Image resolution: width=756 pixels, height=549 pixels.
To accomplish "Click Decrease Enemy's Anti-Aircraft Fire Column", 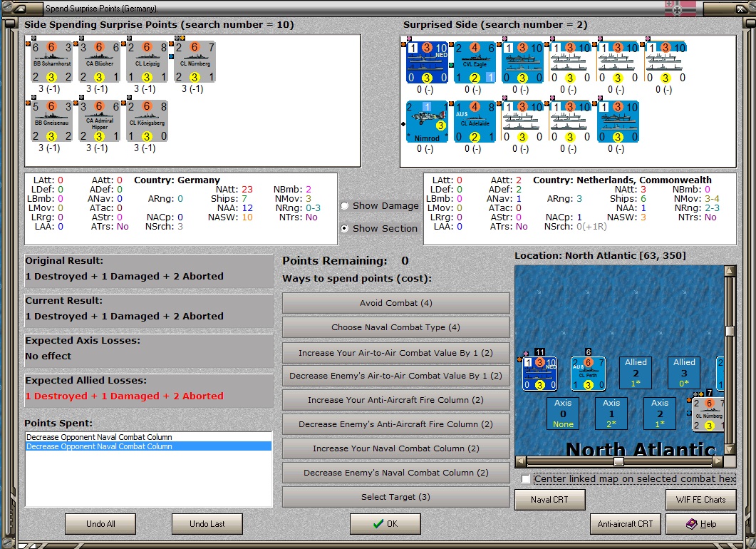I will tap(396, 424).
